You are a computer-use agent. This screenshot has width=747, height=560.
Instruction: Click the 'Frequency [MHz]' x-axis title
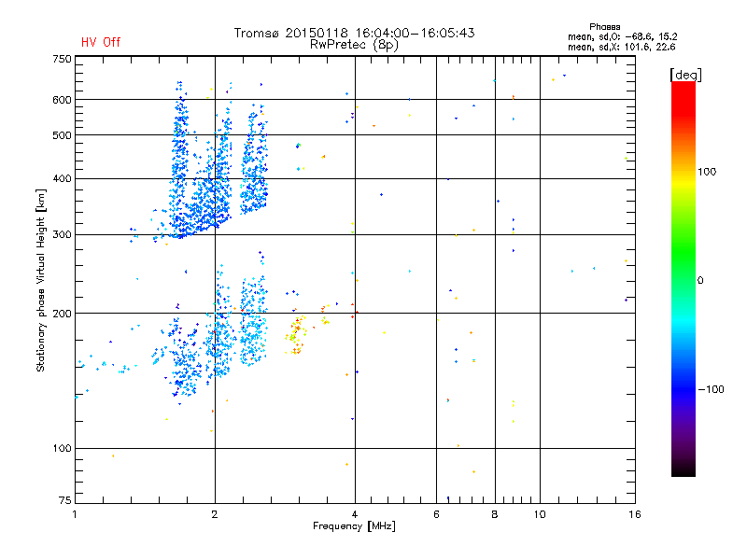[354, 526]
